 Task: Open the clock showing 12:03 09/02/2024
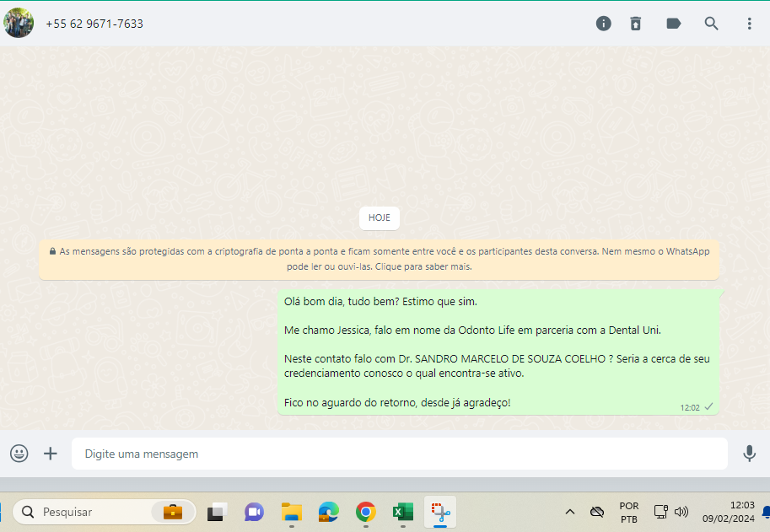(x=729, y=512)
